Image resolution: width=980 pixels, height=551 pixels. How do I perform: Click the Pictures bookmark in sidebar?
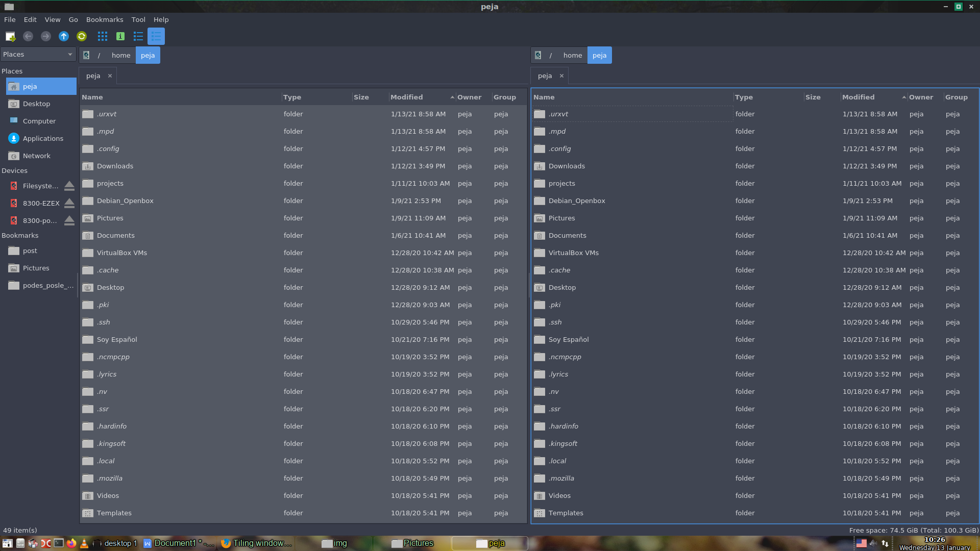coord(36,268)
